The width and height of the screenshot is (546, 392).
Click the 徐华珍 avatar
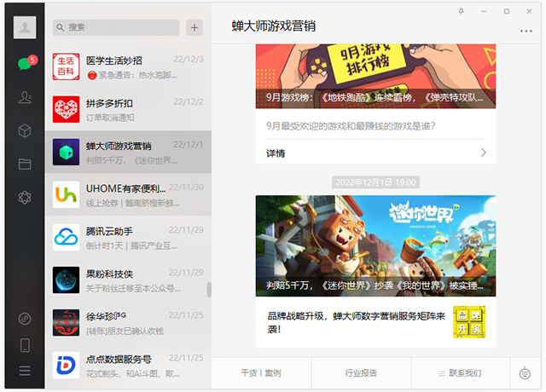67,323
